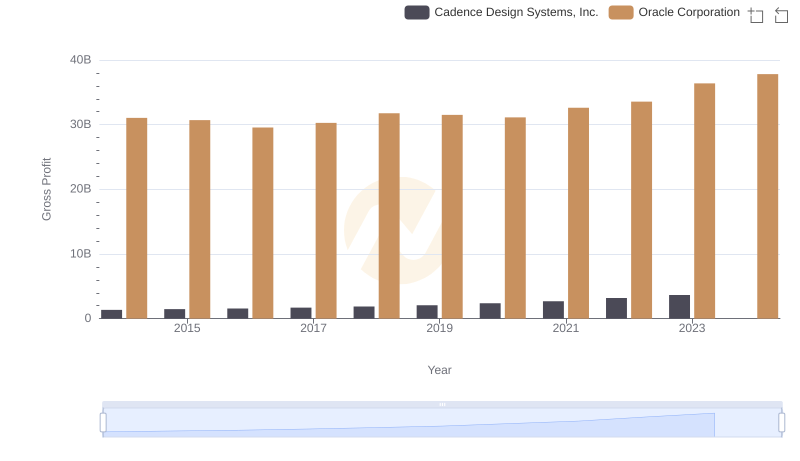Click the Year axis title
Screen dimensions: 800x461
click(x=439, y=370)
